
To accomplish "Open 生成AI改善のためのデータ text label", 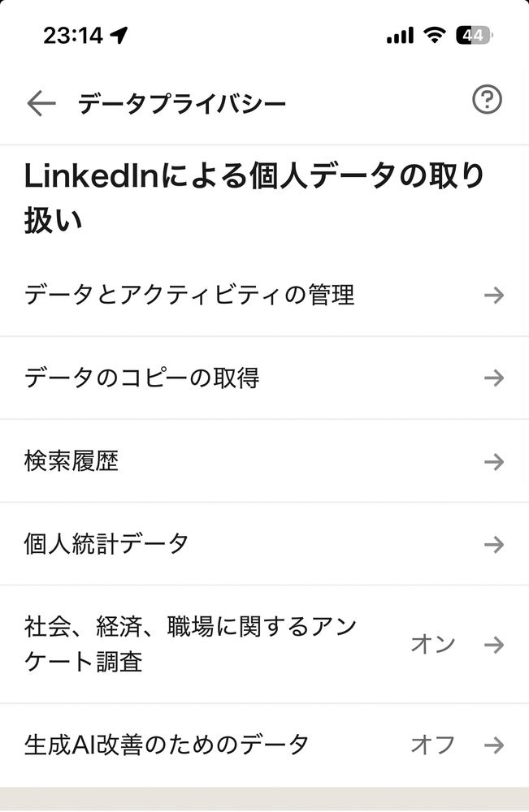I will pos(167,745).
